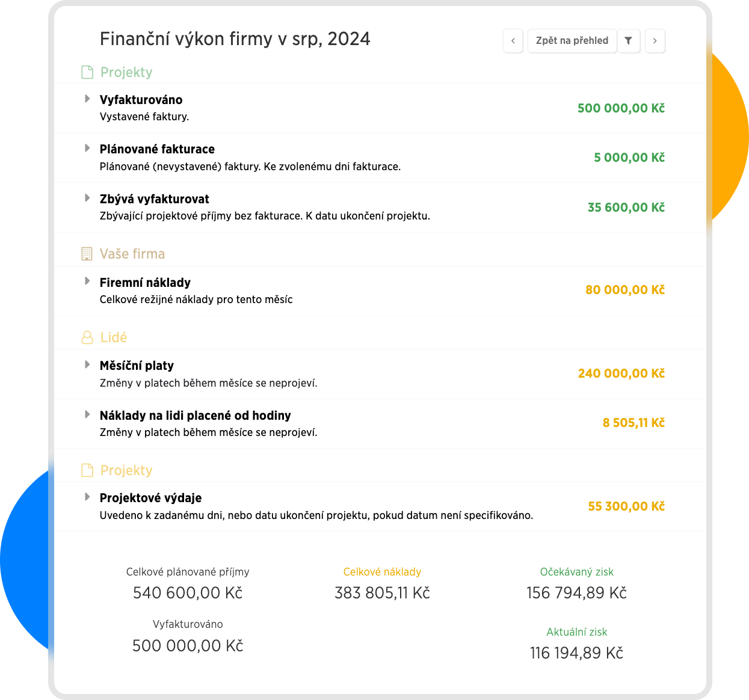This screenshot has height=700, width=749.
Task: Expand the Měsíční platy row
Action: click(x=87, y=364)
